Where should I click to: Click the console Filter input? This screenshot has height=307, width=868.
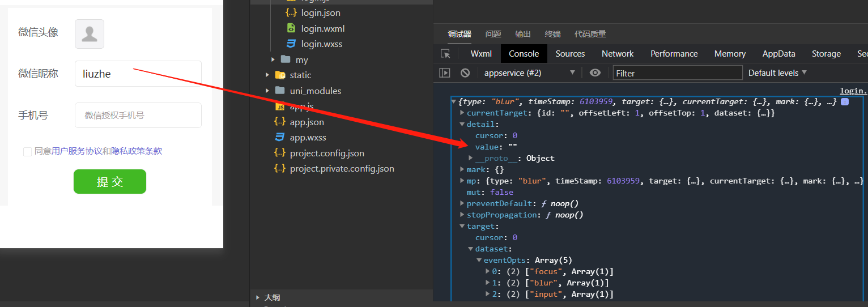(x=678, y=73)
